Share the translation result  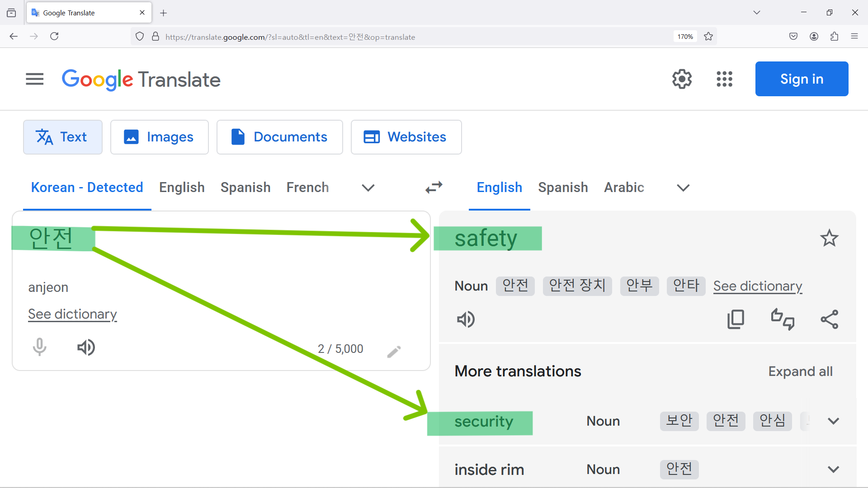click(829, 319)
